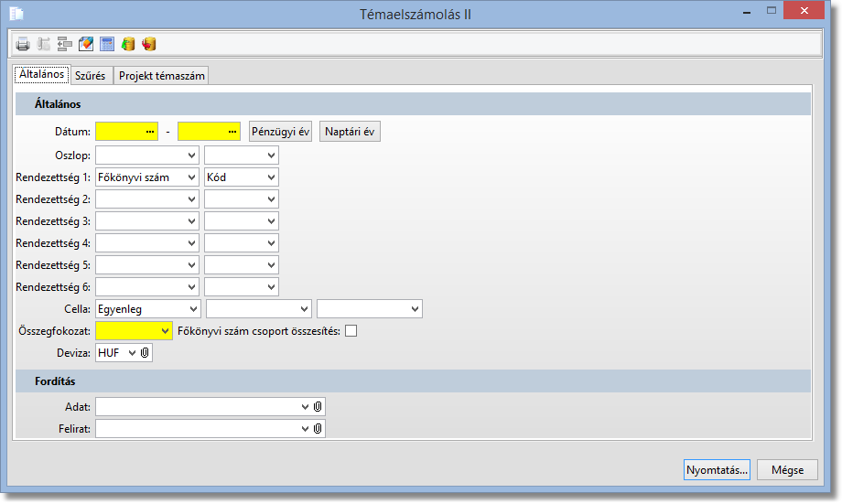Open the end date picker ellipsis
This screenshot has width=842, height=504.
[x=232, y=132]
